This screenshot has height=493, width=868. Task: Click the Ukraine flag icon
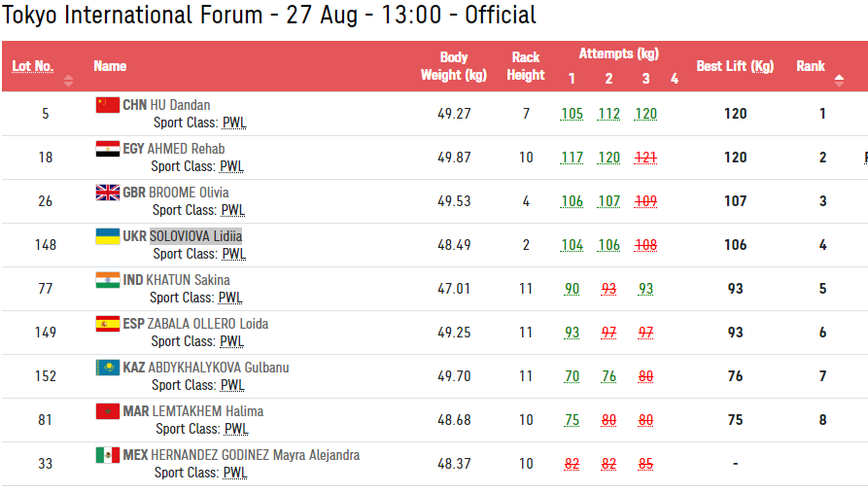(x=107, y=236)
